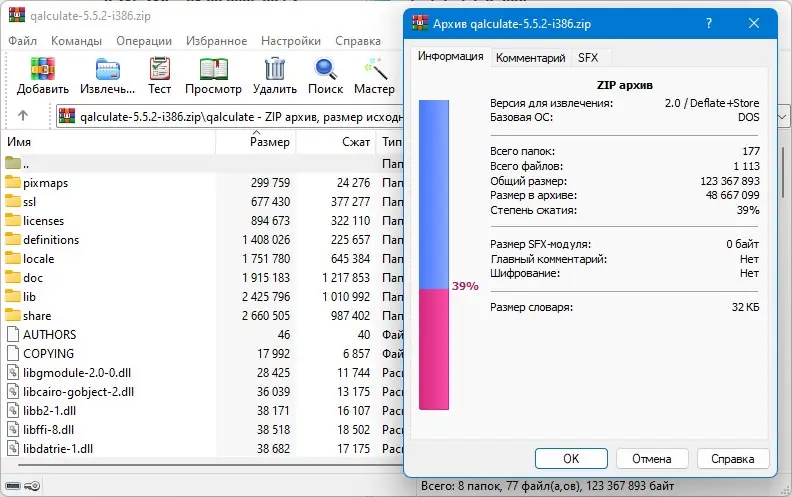The image size is (792, 497).
Task: Open the Команды menu
Action: click(x=76, y=41)
